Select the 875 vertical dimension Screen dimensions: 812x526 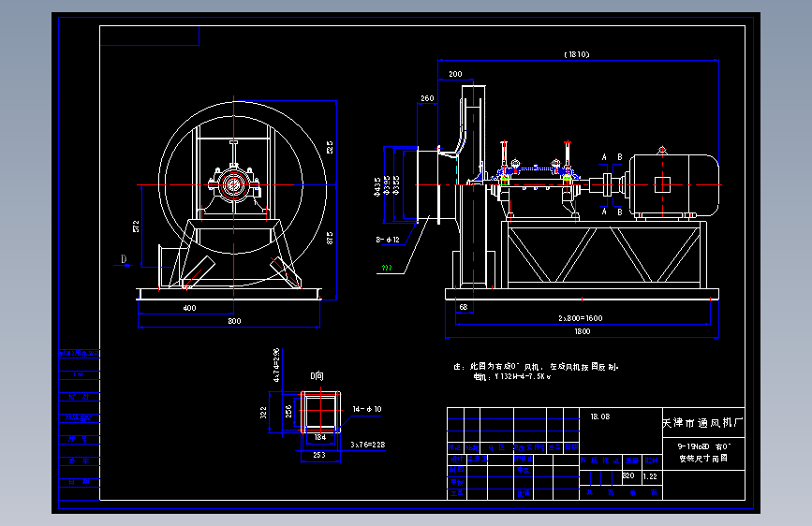pyautogui.click(x=330, y=238)
